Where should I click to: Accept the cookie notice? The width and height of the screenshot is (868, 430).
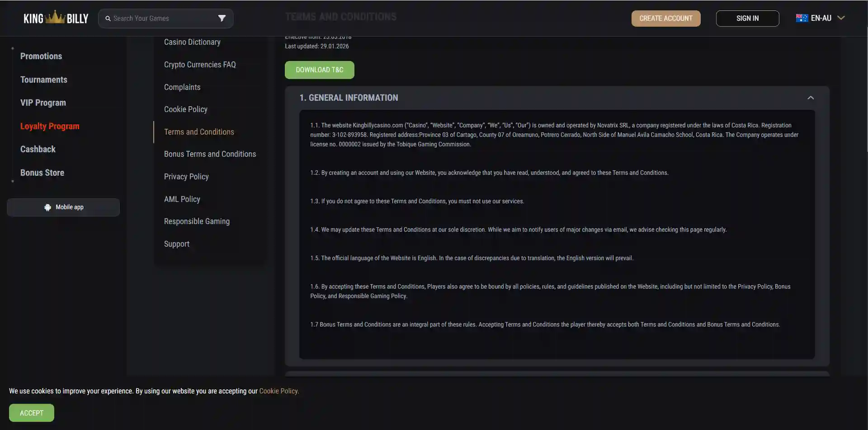point(32,413)
